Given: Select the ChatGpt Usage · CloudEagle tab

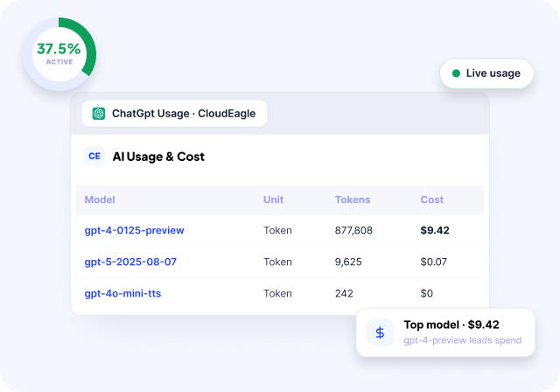Looking at the screenshot, I should 174,114.
